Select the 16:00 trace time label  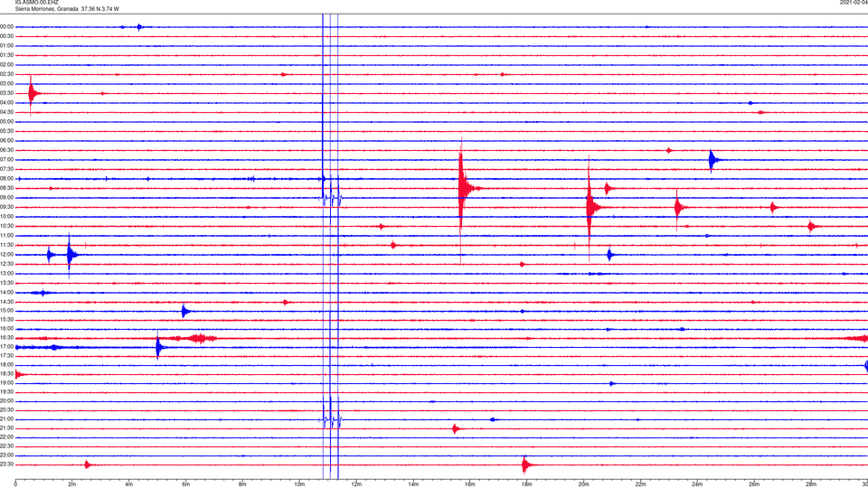6,329
